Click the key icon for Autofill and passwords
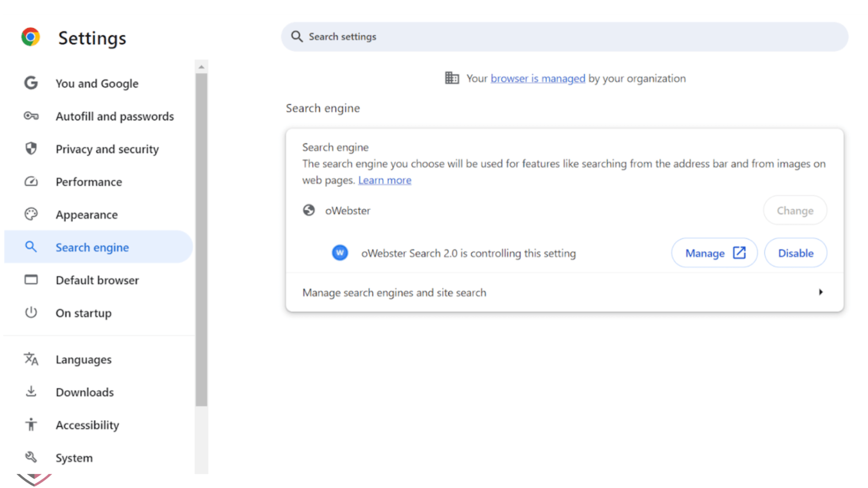This screenshot has width=868, height=488. click(x=31, y=116)
